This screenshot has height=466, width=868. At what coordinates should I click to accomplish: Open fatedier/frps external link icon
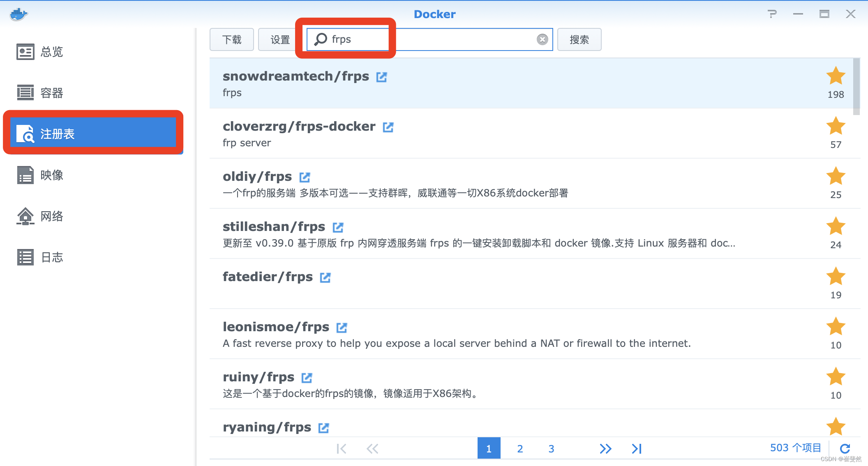tap(325, 277)
